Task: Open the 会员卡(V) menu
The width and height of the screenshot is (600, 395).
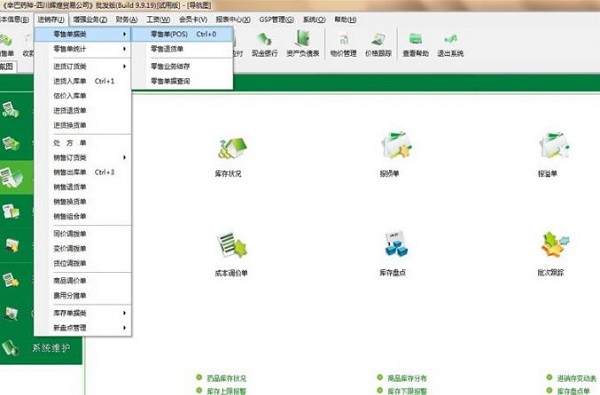Action: click(x=193, y=19)
